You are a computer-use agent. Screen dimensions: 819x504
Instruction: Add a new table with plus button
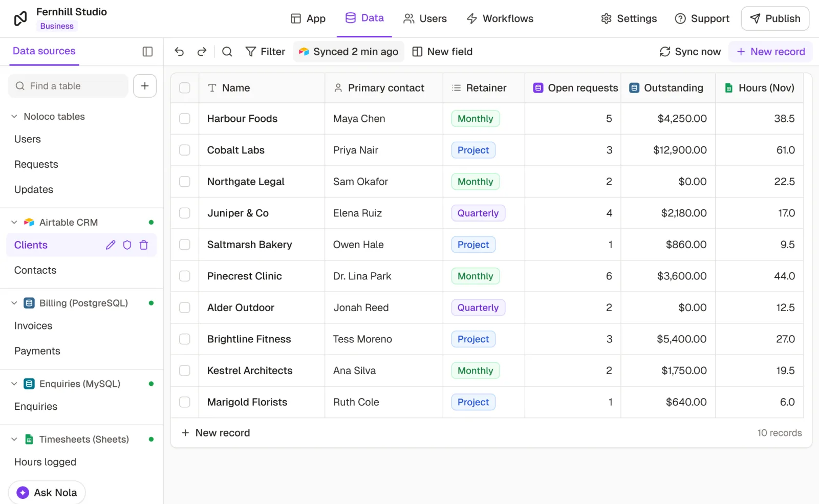(x=145, y=86)
